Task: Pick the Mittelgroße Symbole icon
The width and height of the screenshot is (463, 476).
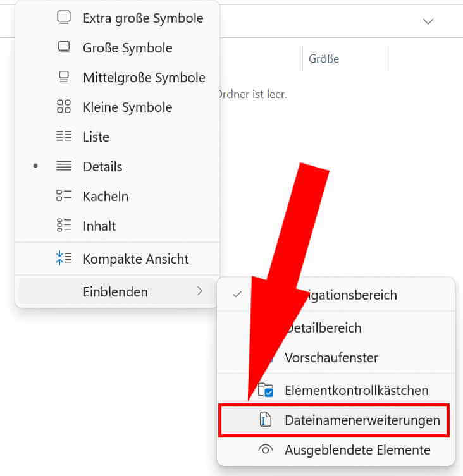Action: click(x=64, y=76)
